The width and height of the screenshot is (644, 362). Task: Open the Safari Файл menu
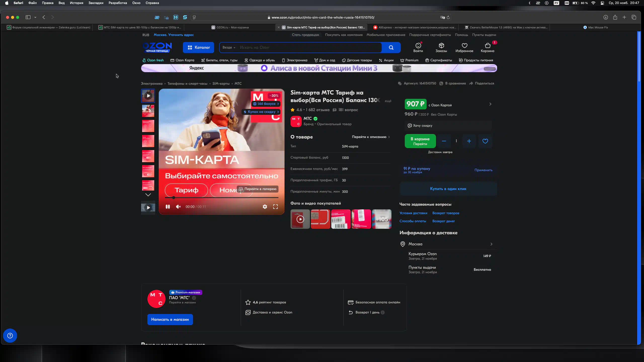click(x=32, y=3)
